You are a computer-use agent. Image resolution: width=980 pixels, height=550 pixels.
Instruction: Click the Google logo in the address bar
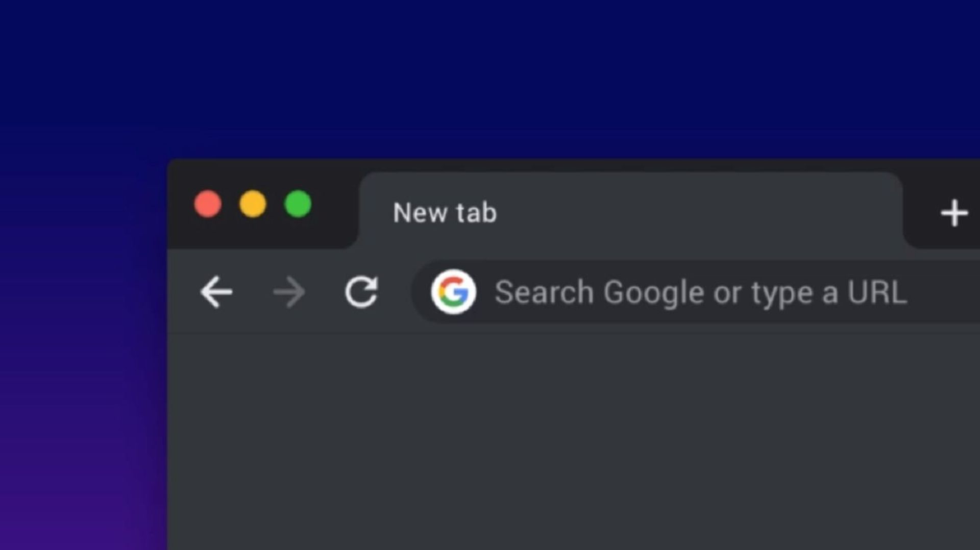click(x=454, y=292)
